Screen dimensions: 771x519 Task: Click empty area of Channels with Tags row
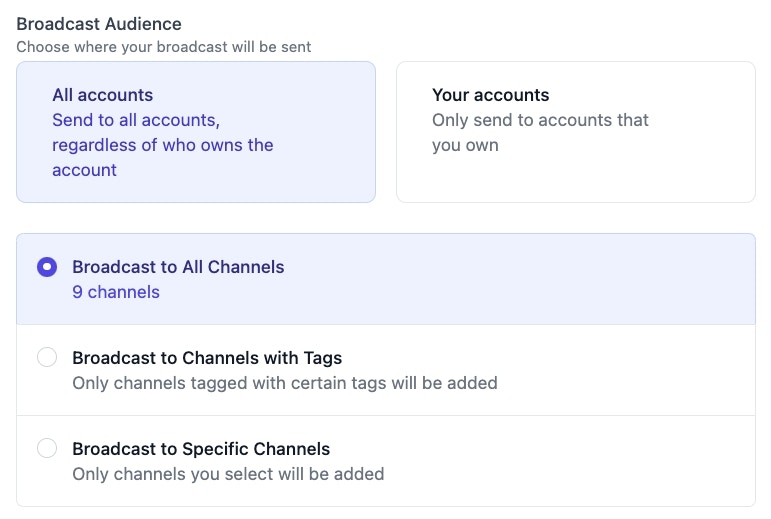(x=630, y=369)
